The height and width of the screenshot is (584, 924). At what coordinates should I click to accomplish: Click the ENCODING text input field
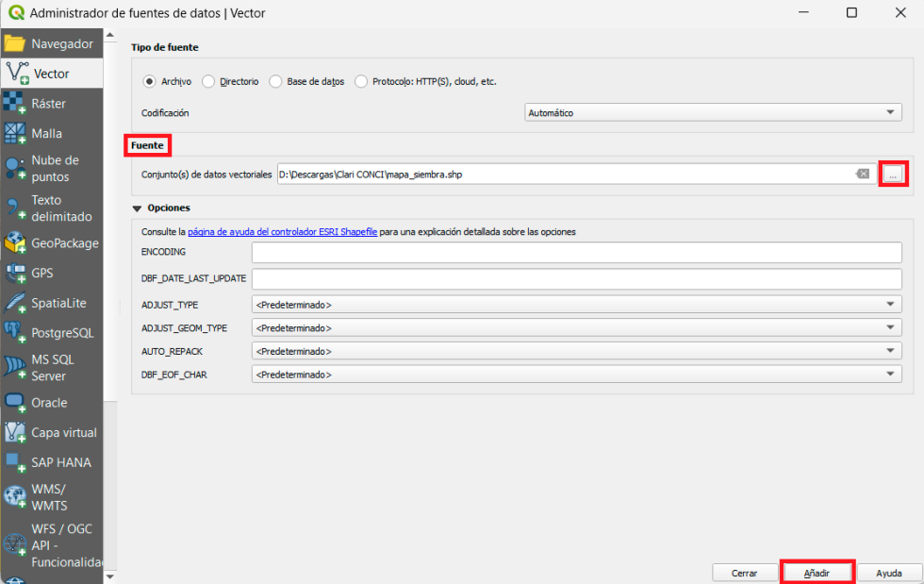point(576,253)
